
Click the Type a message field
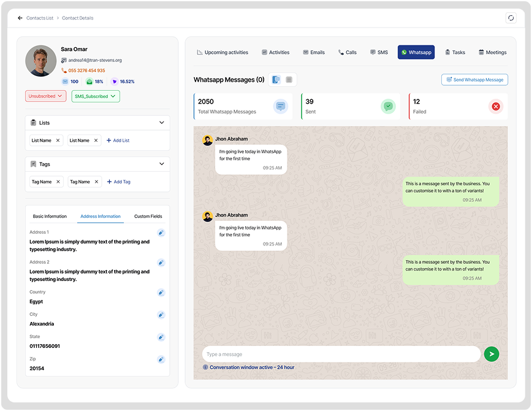pos(341,354)
